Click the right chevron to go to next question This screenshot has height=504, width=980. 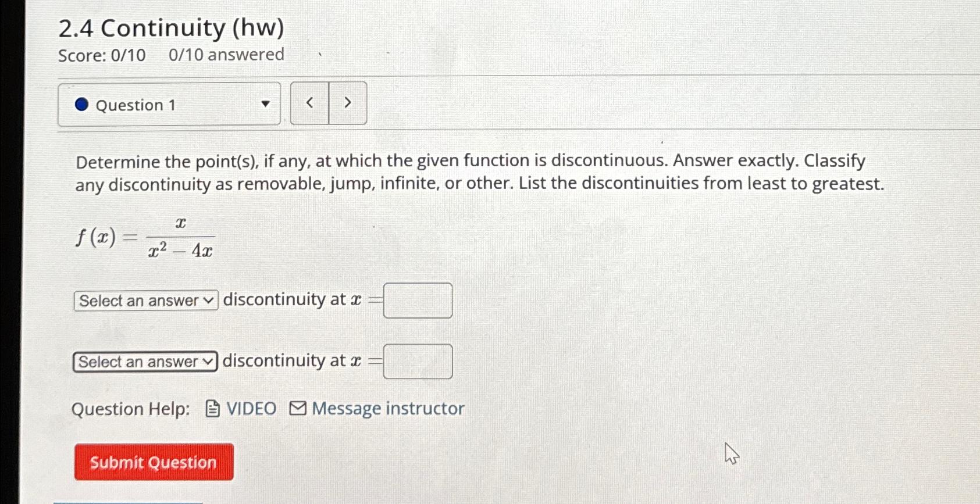click(x=347, y=102)
